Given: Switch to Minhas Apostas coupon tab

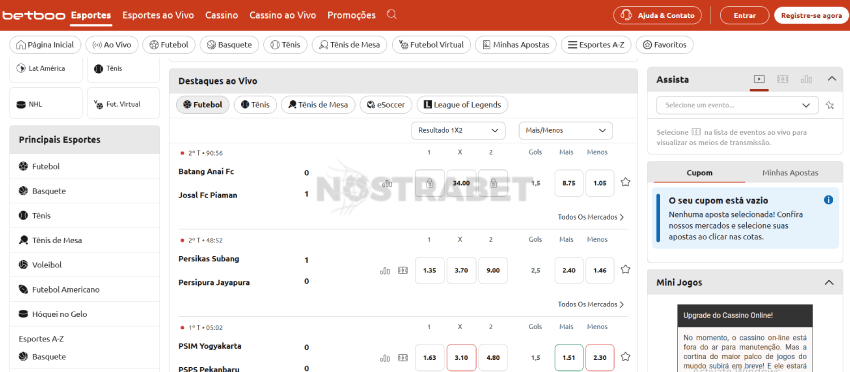Looking at the screenshot, I should pos(790,173).
